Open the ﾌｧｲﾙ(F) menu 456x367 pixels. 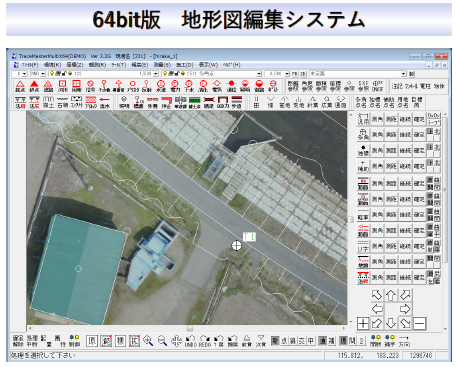(x=30, y=65)
